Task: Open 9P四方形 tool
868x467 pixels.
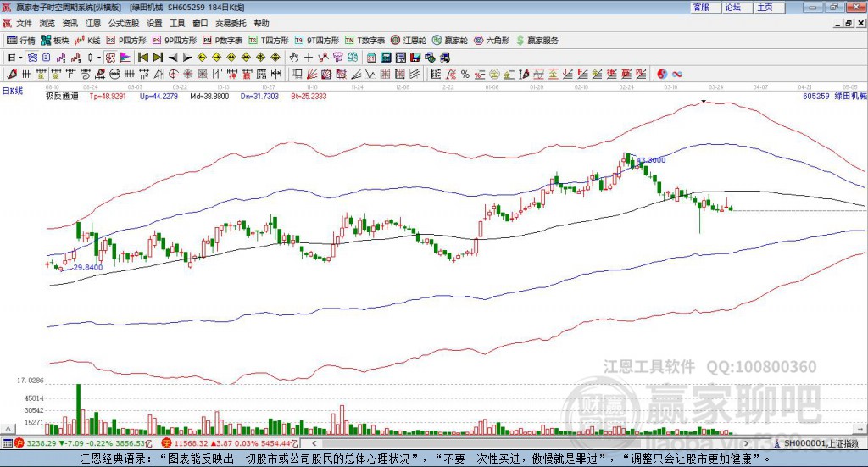Action: (175, 41)
